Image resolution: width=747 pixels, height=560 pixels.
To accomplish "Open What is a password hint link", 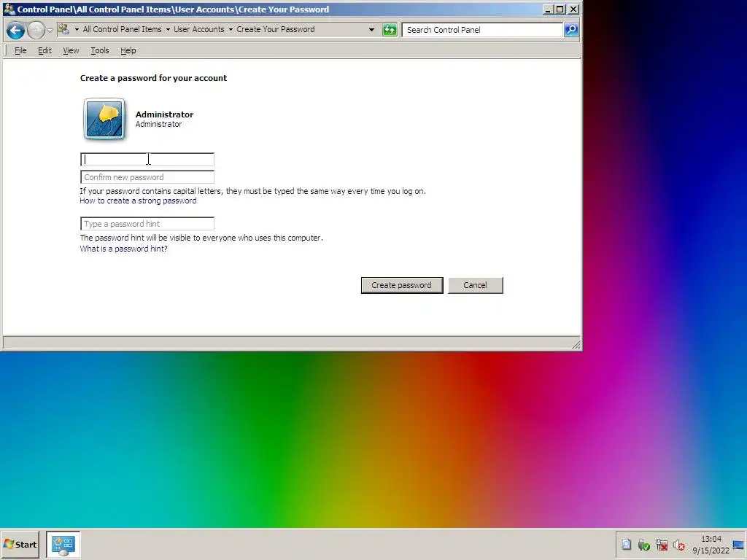I will pos(123,249).
